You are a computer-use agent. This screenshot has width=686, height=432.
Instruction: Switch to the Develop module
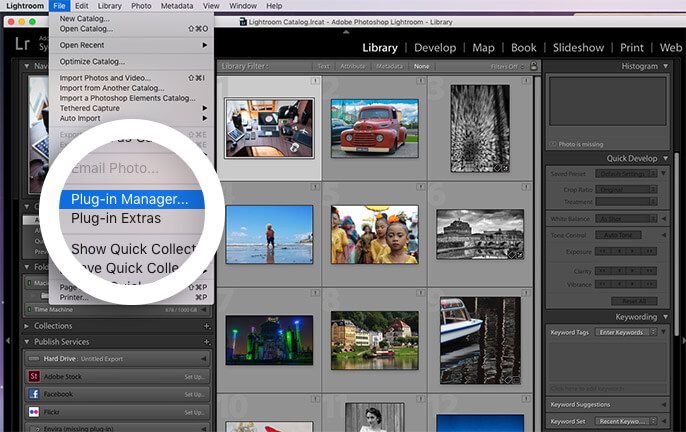point(435,48)
